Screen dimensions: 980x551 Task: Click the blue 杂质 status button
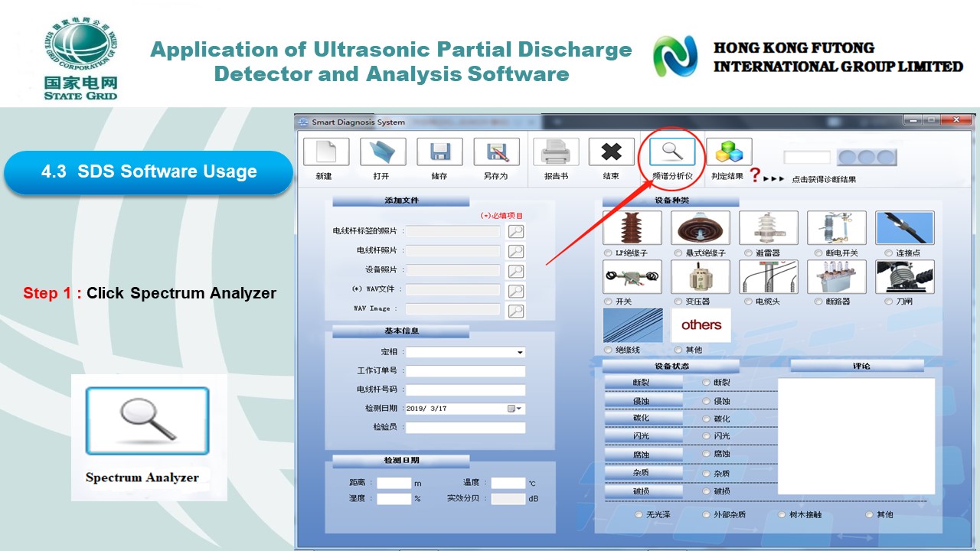click(643, 473)
